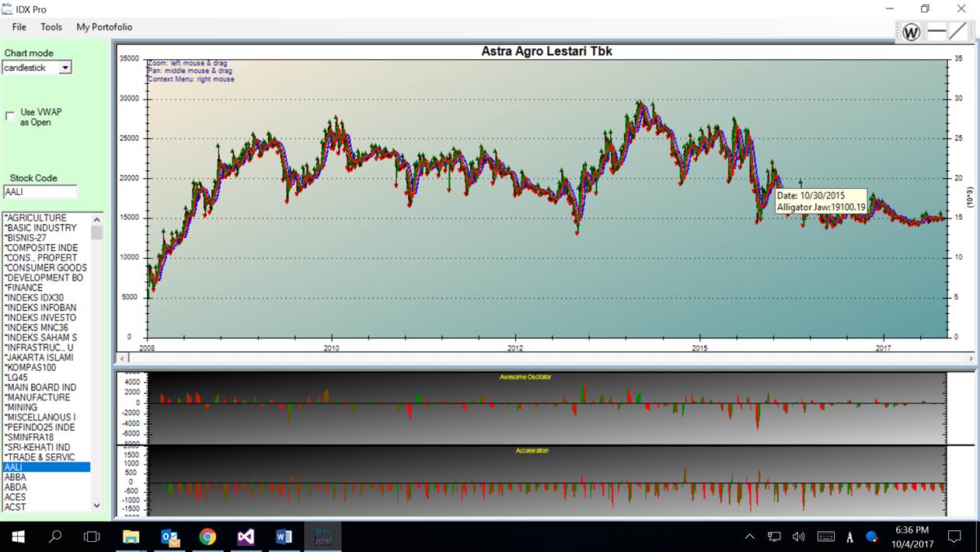Open the My Portofolio menu
The width and height of the screenshot is (980, 552).
[x=104, y=27]
